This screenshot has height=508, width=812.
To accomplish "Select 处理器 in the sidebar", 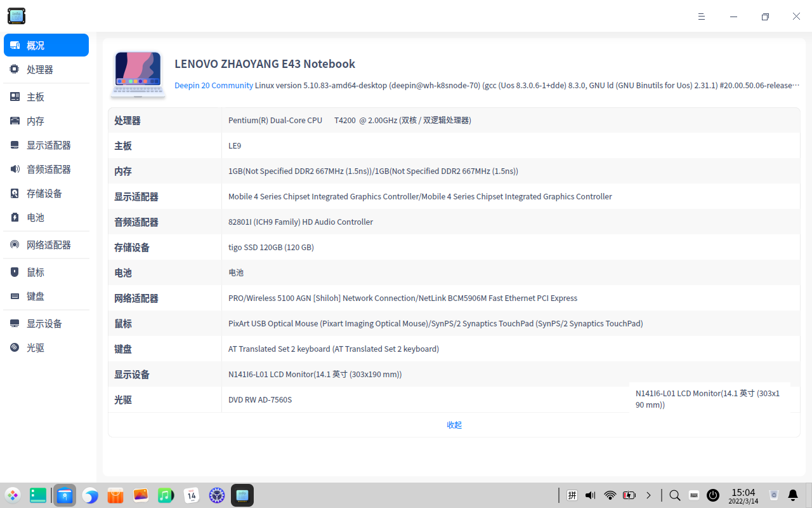I will click(46, 69).
